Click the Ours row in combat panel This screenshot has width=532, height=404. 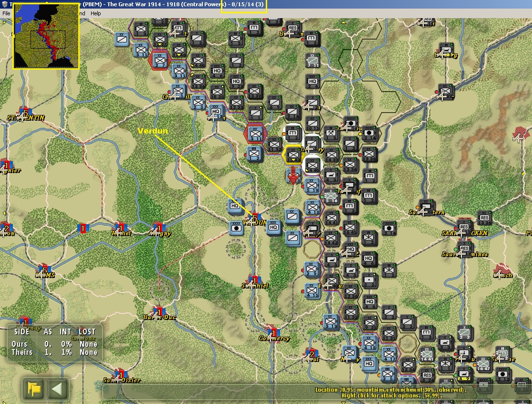tap(54, 344)
